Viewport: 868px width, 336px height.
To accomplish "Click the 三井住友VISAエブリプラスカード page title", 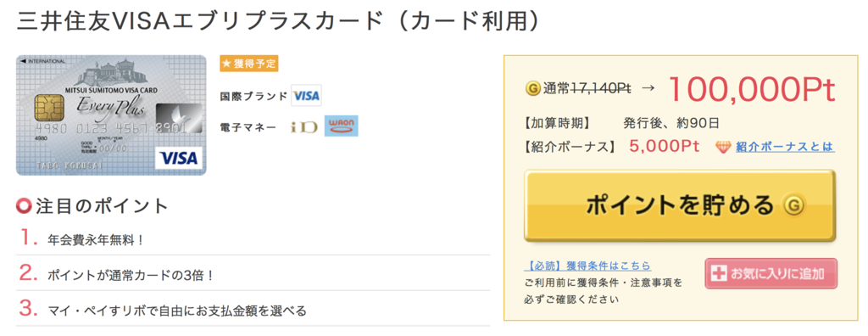I will (x=278, y=21).
